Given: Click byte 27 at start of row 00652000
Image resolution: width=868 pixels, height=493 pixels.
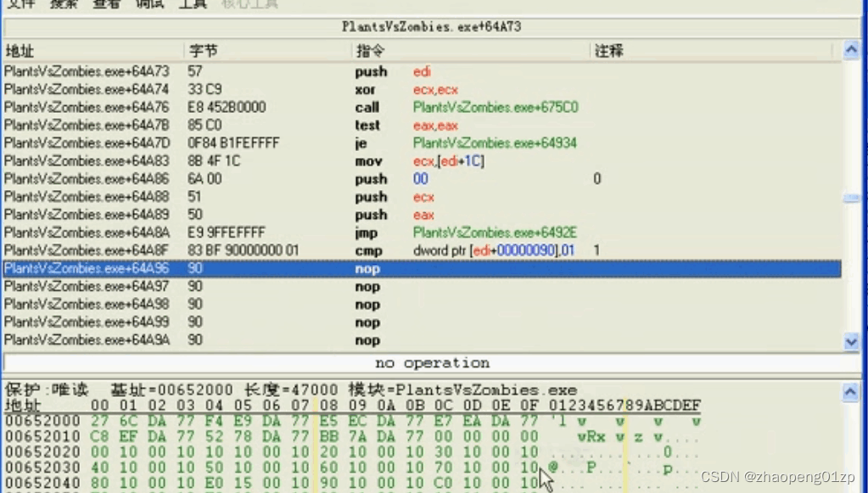Looking at the screenshot, I should [x=99, y=421].
